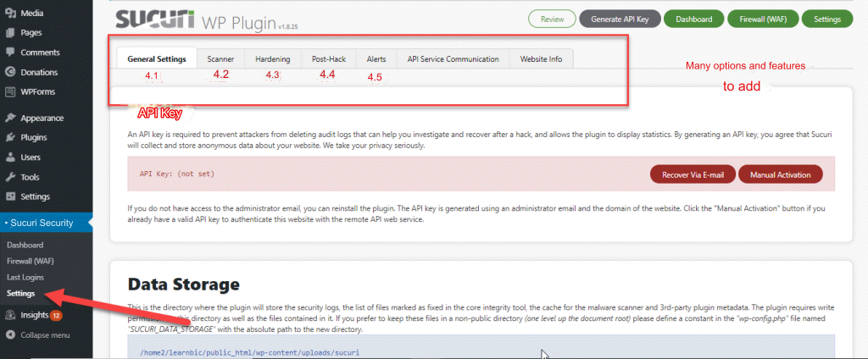
Task: Click the Data Storage heading
Action: tap(183, 284)
